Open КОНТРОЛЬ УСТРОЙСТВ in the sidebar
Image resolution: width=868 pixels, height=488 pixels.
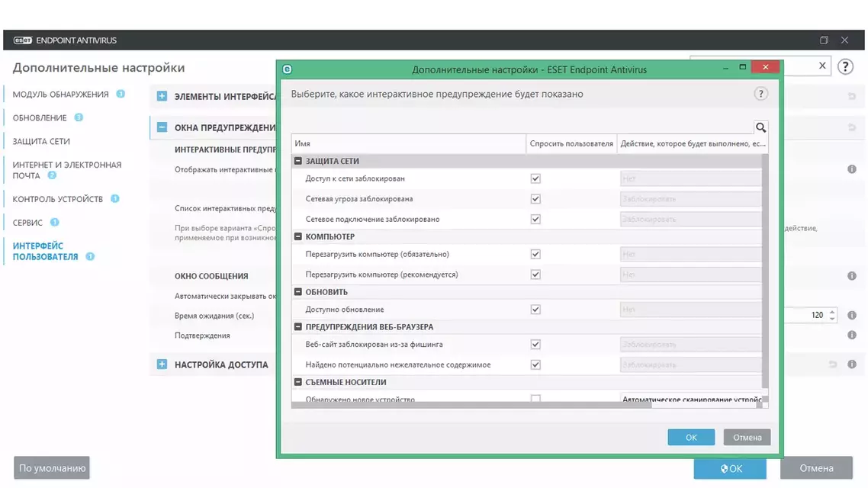pos(57,199)
